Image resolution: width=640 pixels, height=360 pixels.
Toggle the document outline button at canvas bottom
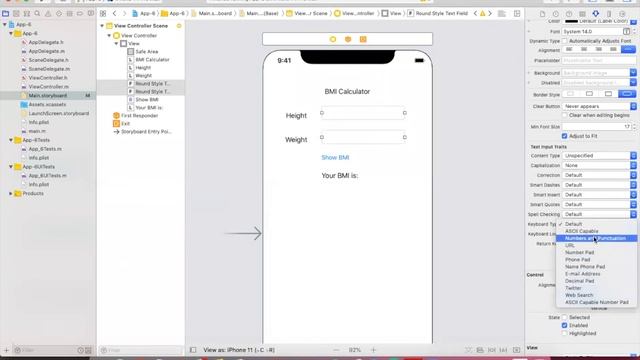click(193, 350)
